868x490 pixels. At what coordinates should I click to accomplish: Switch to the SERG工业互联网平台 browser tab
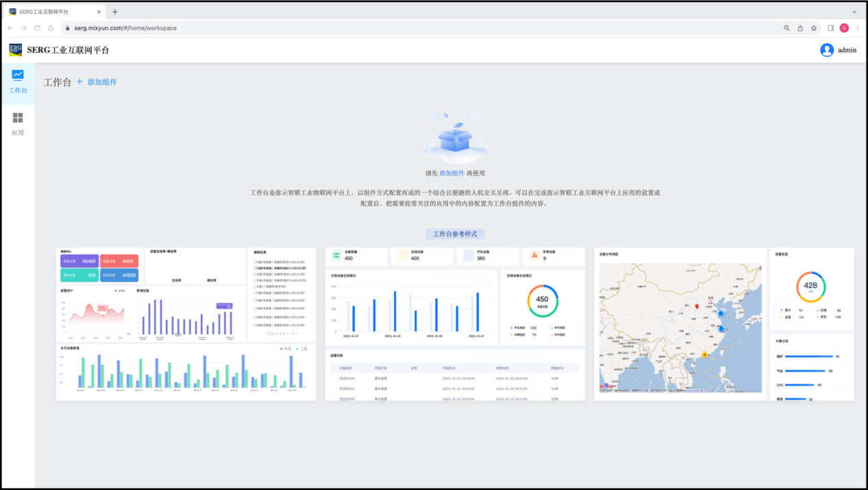click(x=51, y=12)
